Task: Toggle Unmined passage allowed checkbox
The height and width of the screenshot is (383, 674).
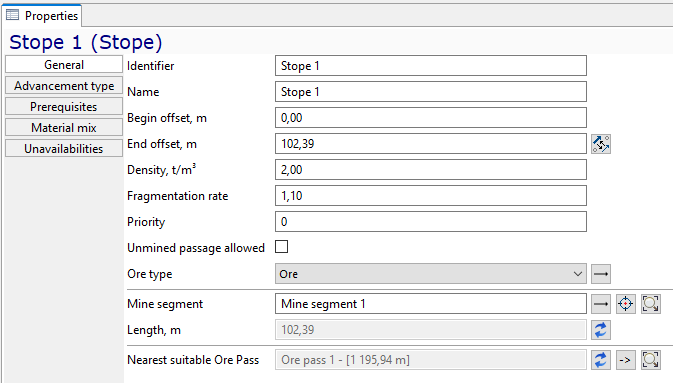Action: (x=282, y=247)
